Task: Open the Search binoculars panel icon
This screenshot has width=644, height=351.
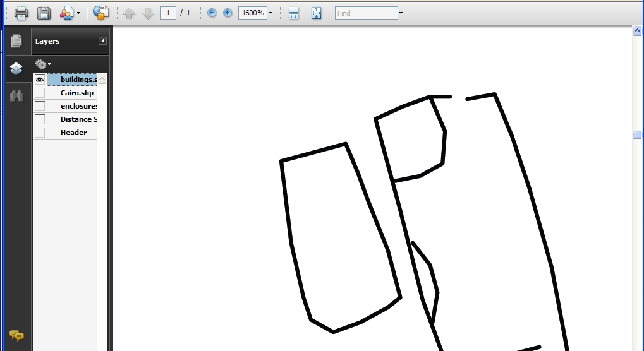Action: tap(16, 96)
